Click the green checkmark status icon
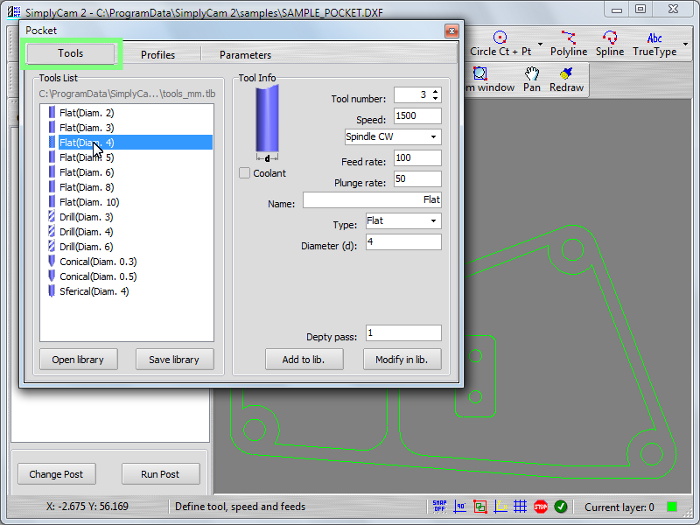 pyautogui.click(x=561, y=507)
